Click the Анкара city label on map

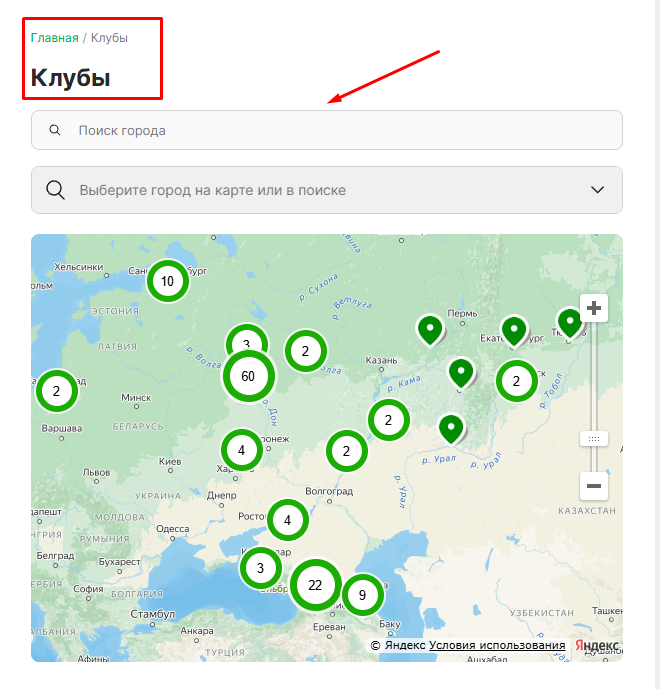(x=197, y=631)
